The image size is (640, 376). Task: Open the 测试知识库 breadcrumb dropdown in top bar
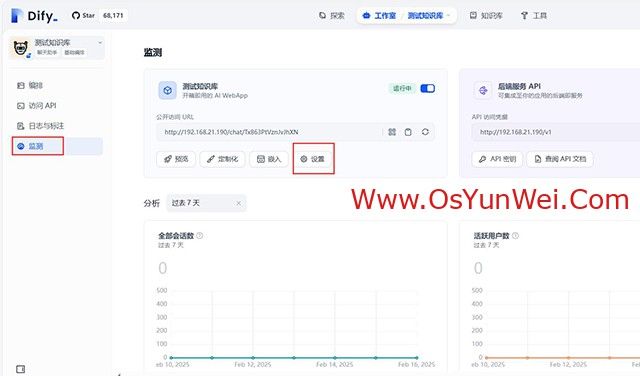[429, 16]
